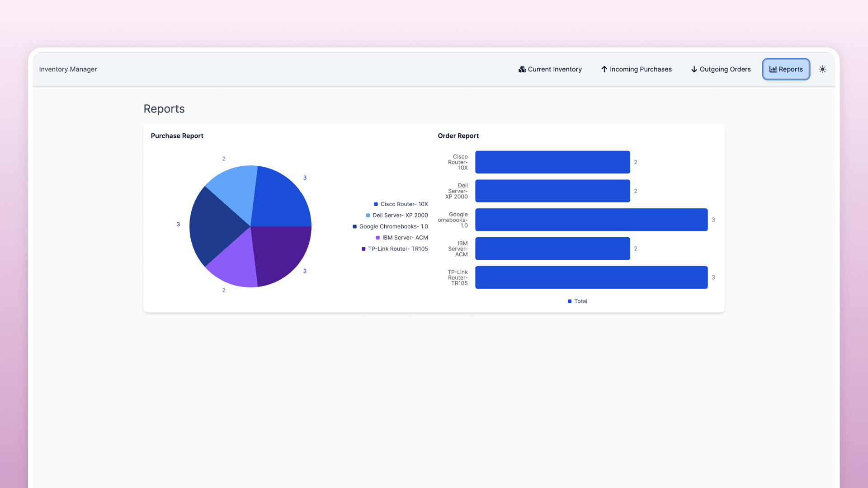The image size is (868, 488).
Task: Open Incoming Purchases page
Action: [636, 69]
